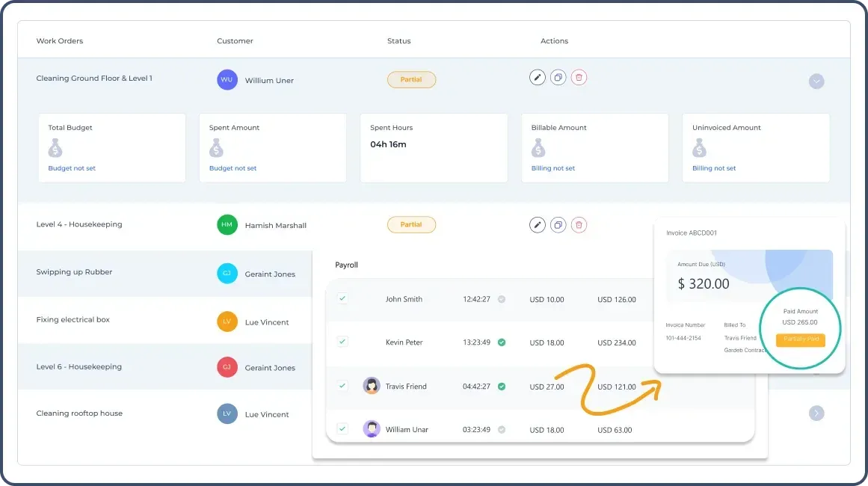Select the Work Orders column header

60,41
